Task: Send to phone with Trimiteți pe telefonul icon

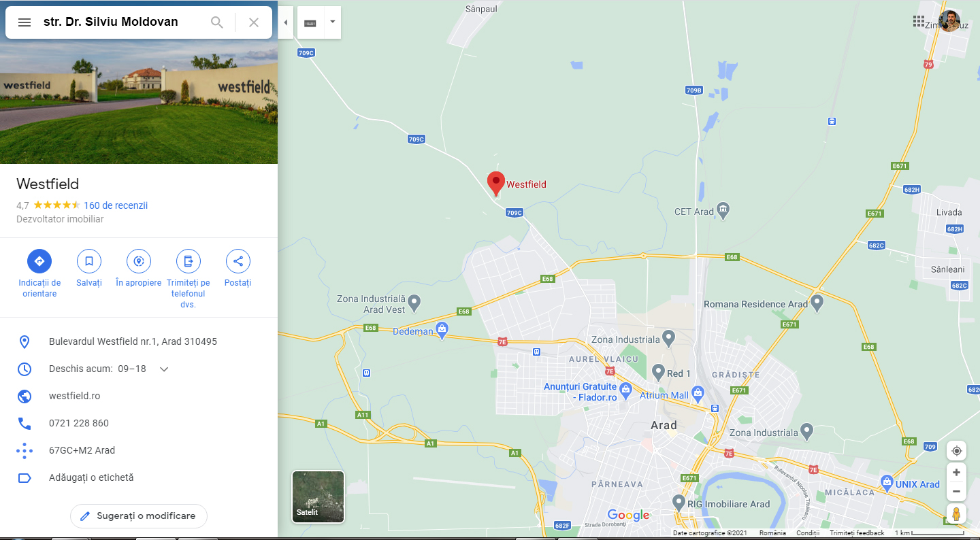Action: pyautogui.click(x=189, y=261)
